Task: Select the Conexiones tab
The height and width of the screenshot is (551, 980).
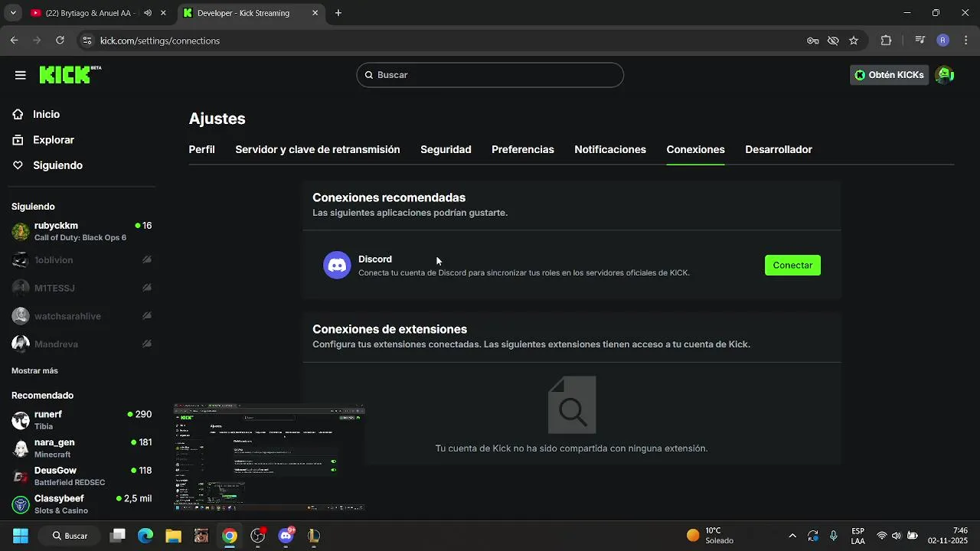Action: (695, 150)
